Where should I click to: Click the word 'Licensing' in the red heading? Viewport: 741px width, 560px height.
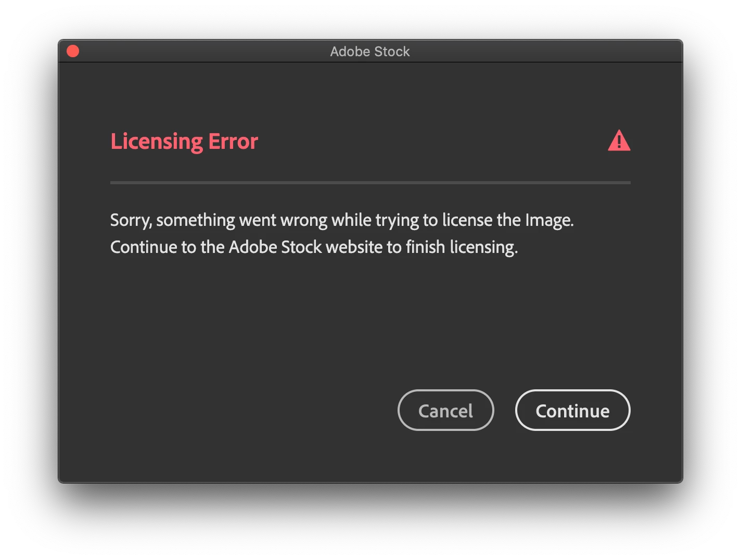click(157, 142)
